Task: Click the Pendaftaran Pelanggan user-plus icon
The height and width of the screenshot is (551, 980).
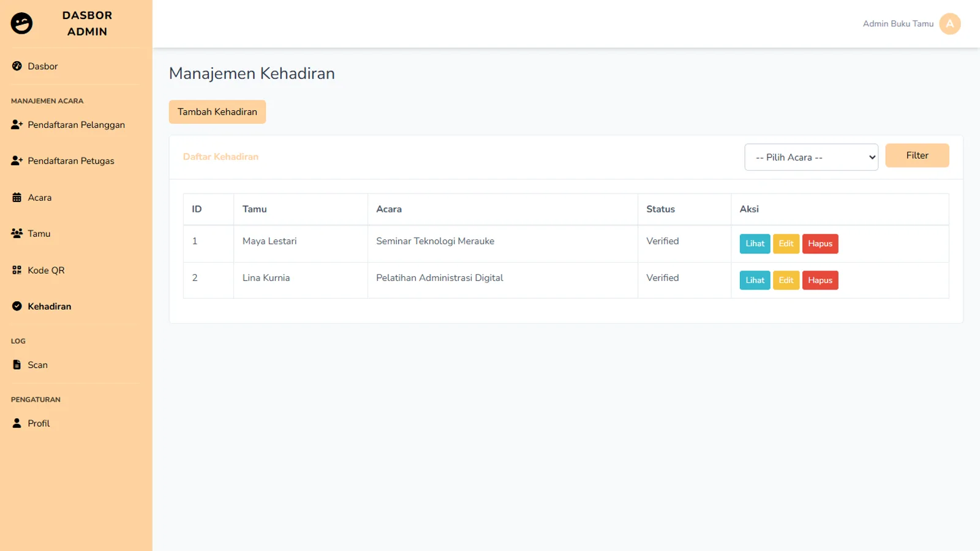Action: point(17,124)
